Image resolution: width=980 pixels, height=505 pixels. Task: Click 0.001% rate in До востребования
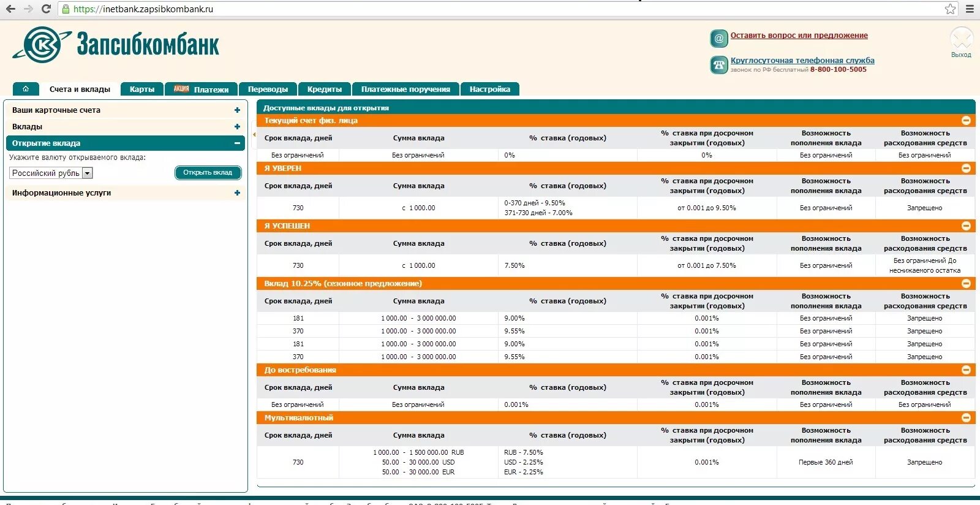coord(516,405)
